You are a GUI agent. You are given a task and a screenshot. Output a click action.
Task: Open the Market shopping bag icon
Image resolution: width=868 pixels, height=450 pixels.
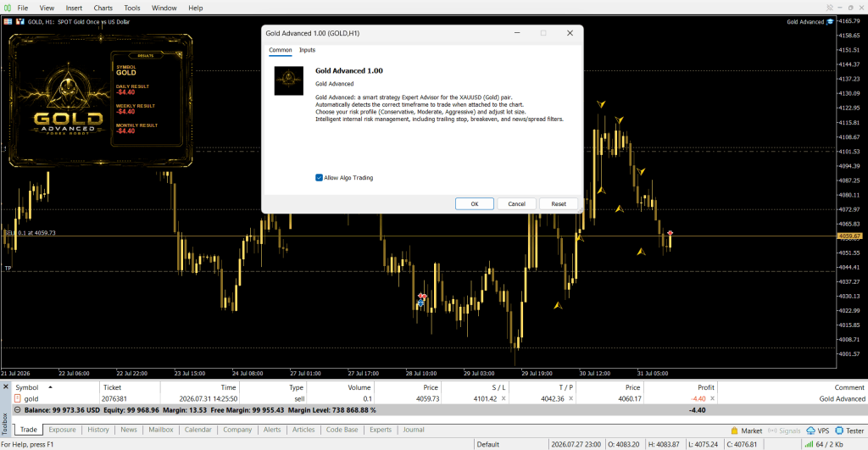pyautogui.click(x=734, y=431)
